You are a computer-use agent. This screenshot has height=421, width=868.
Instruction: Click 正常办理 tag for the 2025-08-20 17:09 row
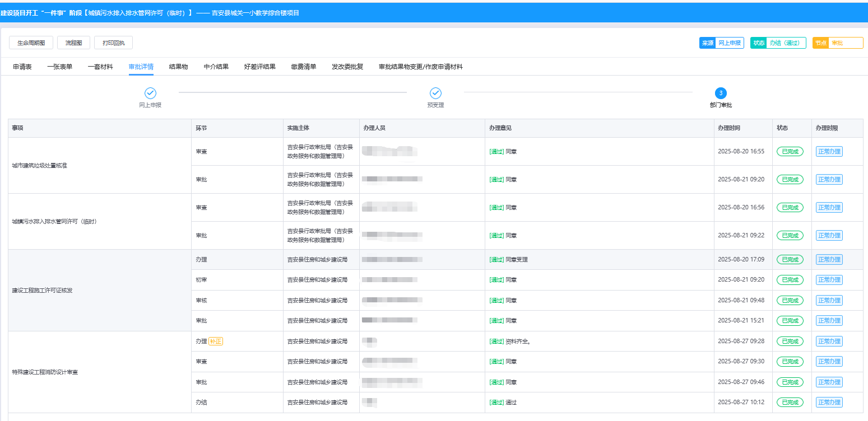tap(829, 259)
